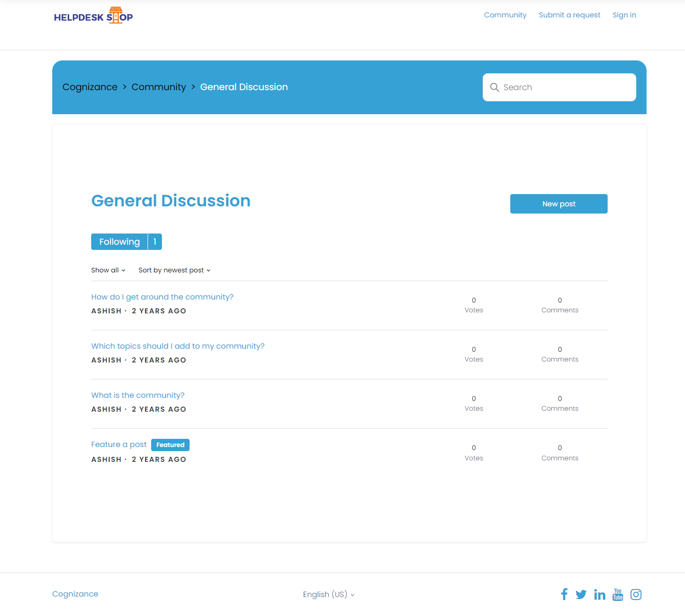Go to Community in top navigation
The width and height of the screenshot is (685, 616).
(x=505, y=15)
